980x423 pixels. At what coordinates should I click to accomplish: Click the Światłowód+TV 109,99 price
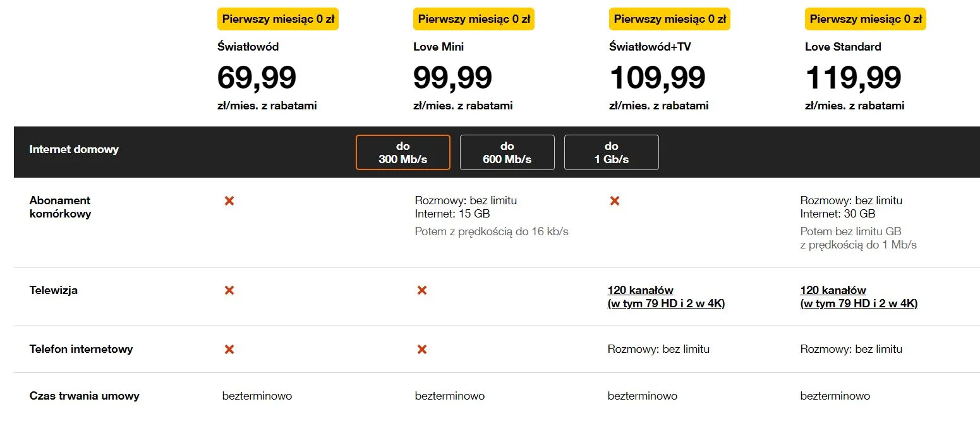click(657, 78)
